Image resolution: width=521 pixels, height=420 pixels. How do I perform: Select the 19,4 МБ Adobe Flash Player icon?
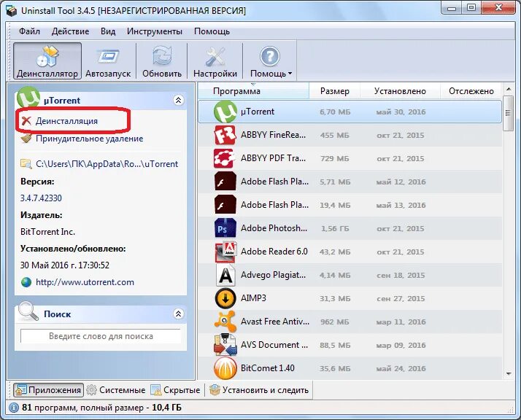pyautogui.click(x=225, y=205)
